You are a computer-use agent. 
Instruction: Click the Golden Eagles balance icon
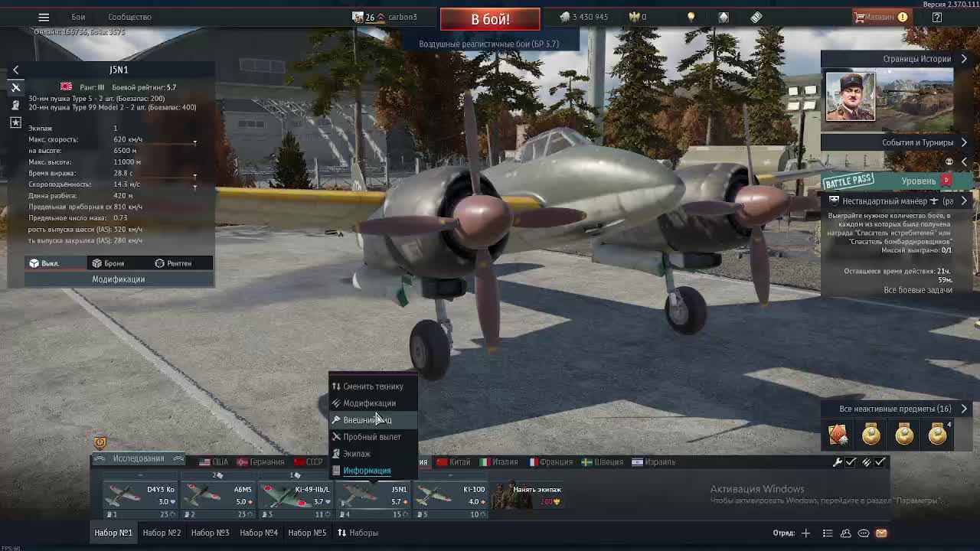click(634, 17)
